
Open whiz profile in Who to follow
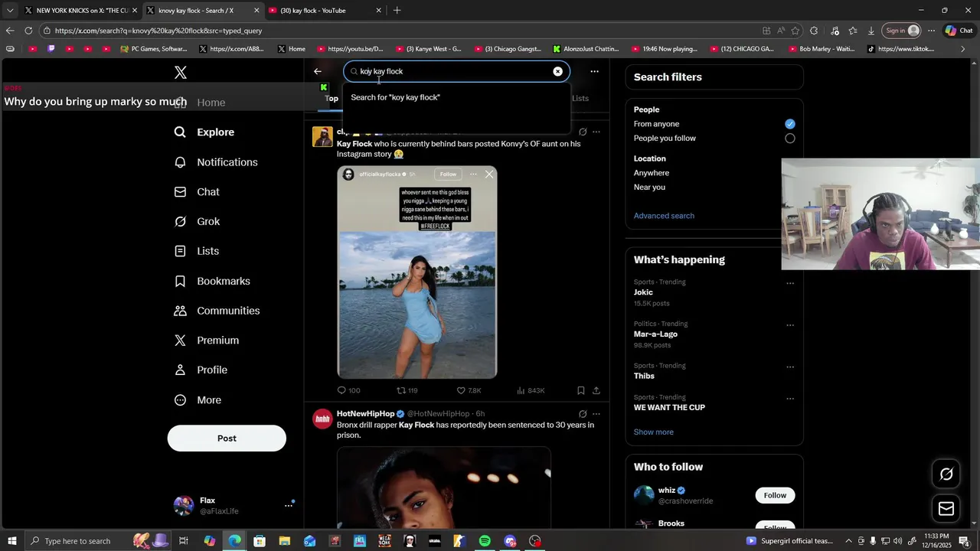[667, 491]
